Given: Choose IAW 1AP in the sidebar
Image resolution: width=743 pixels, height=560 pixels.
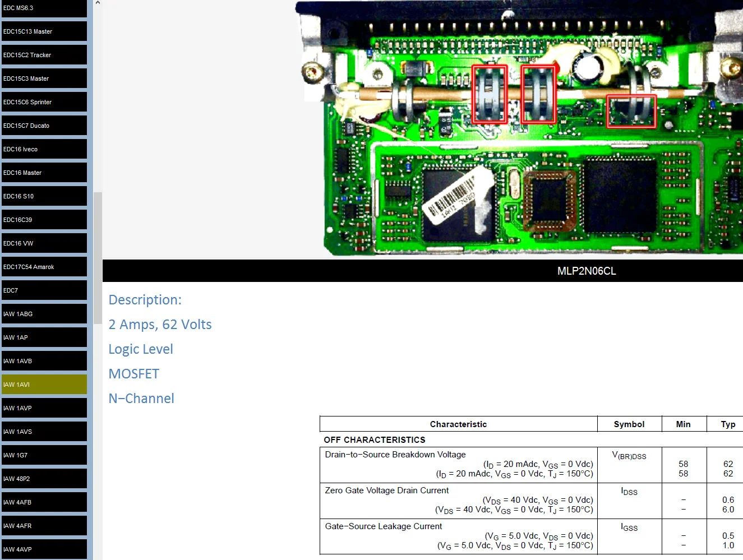Looking at the screenshot, I should coord(44,337).
